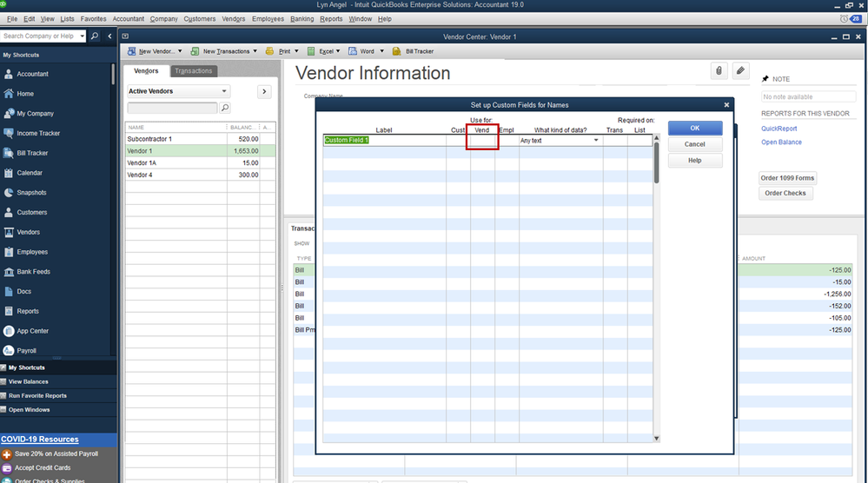Click the Order Checks button
Screen dimensions: 868x483
pos(785,193)
